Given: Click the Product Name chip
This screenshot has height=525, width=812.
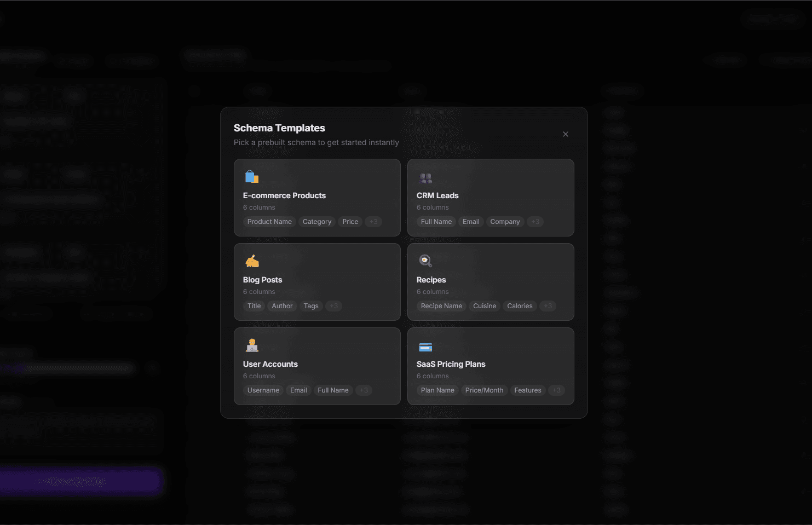Looking at the screenshot, I should point(269,222).
